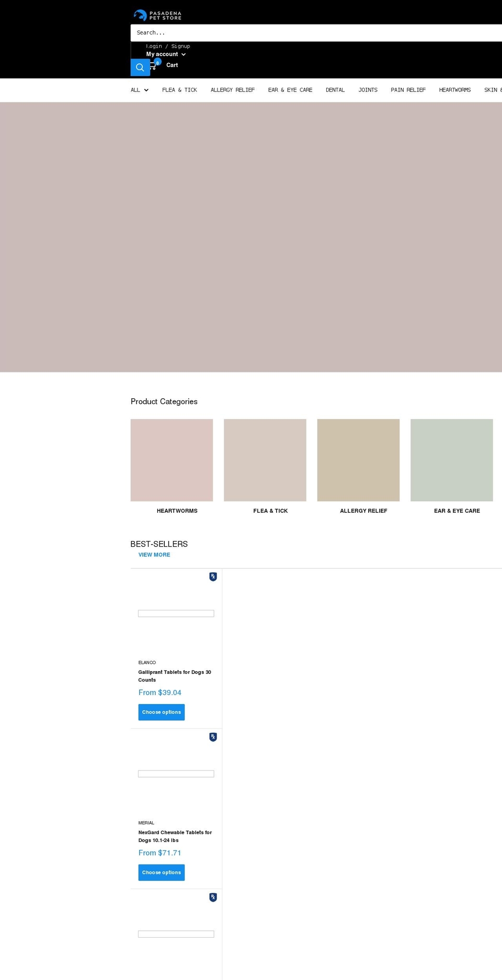Choose options for NexGard Chewable Tablets

pos(162,872)
